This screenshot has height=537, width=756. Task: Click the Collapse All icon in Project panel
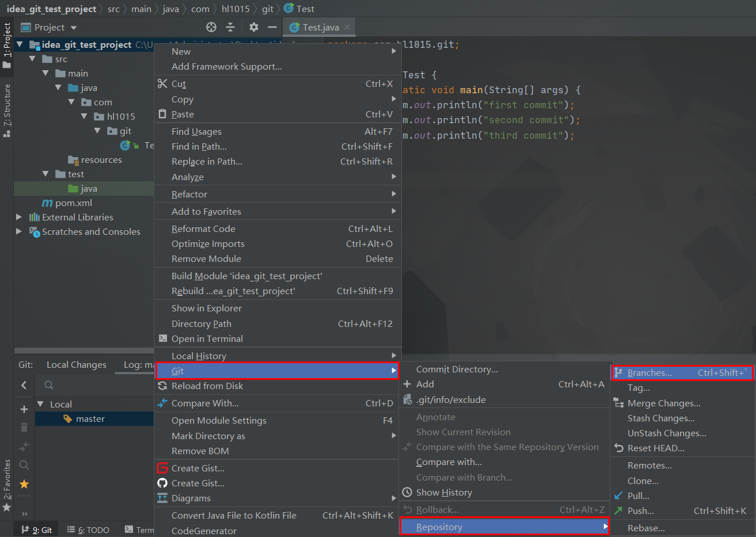(x=230, y=27)
